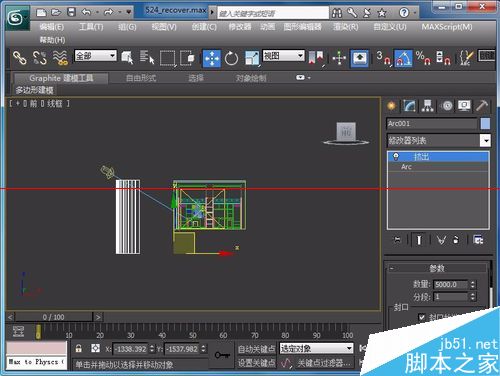
Task: Click the Select Object tool icon
Action: point(127,58)
